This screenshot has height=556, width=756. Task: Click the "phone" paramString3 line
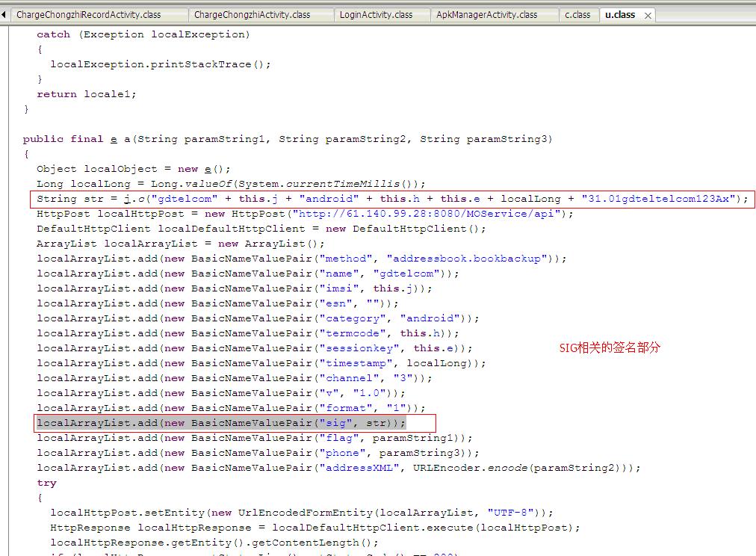[x=258, y=453]
